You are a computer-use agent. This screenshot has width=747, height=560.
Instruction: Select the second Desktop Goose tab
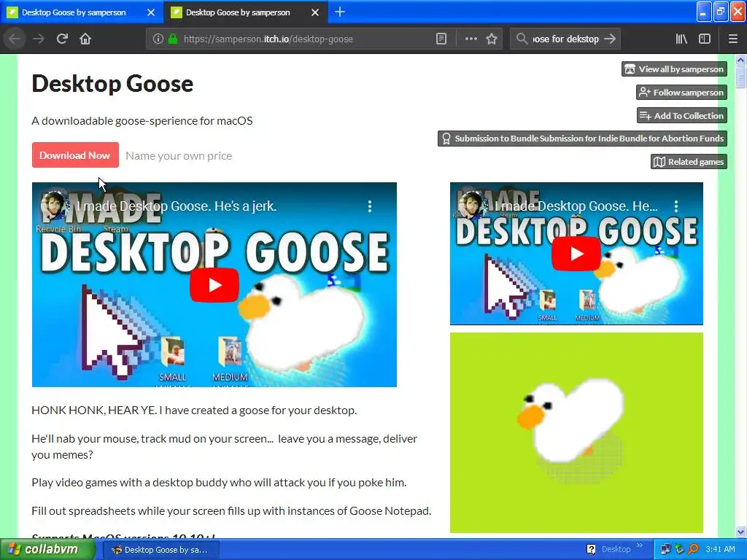[238, 12]
